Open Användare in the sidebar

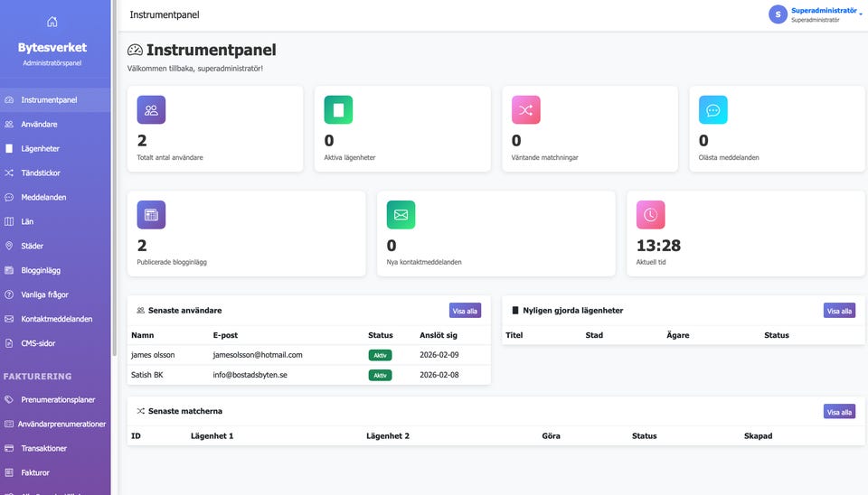(x=39, y=124)
